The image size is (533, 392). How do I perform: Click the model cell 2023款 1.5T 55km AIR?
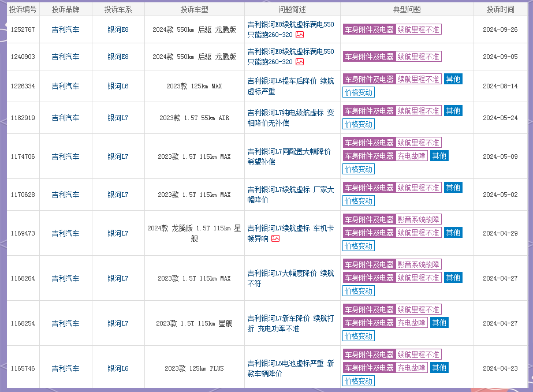pyautogui.click(x=195, y=118)
